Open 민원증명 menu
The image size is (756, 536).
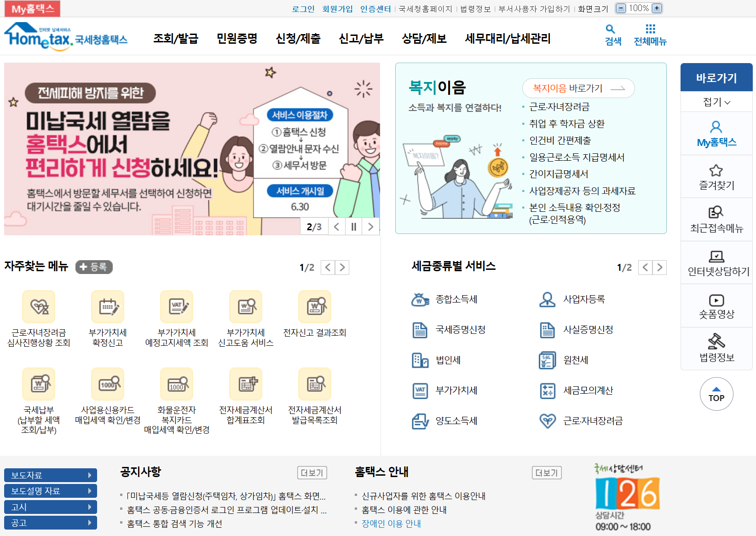pyautogui.click(x=237, y=39)
